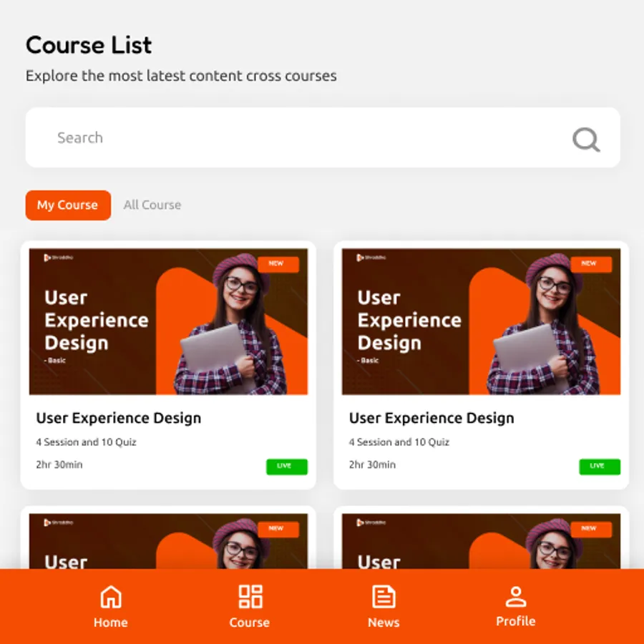Click the LIVE badge on top-right card
The width and height of the screenshot is (644, 644).
point(600,467)
